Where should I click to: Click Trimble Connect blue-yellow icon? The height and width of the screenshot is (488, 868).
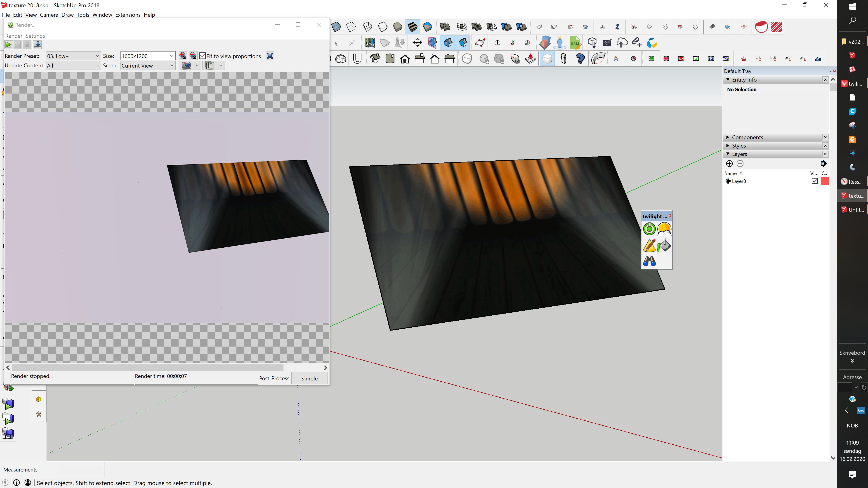coord(652,43)
